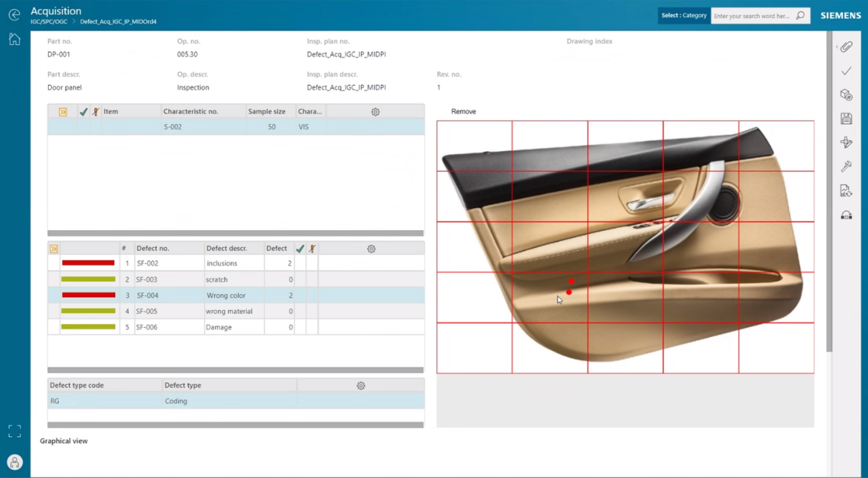Select the save icon in the right sidebar
The image size is (868, 478).
click(x=846, y=118)
